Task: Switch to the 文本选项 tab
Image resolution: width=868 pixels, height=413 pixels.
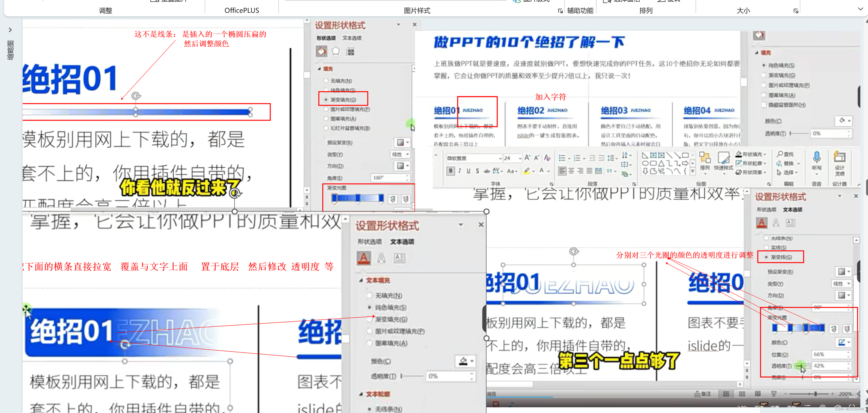Action: [352, 38]
